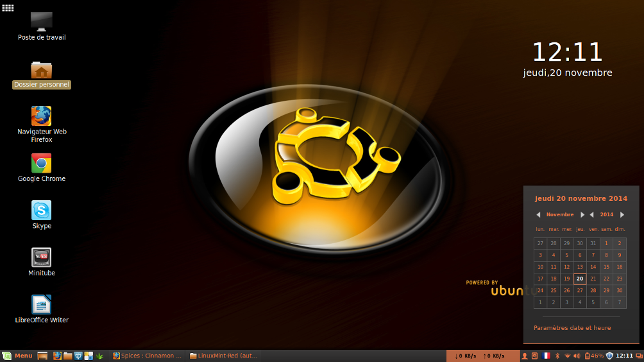Select day 10 in the calendar

click(541, 267)
